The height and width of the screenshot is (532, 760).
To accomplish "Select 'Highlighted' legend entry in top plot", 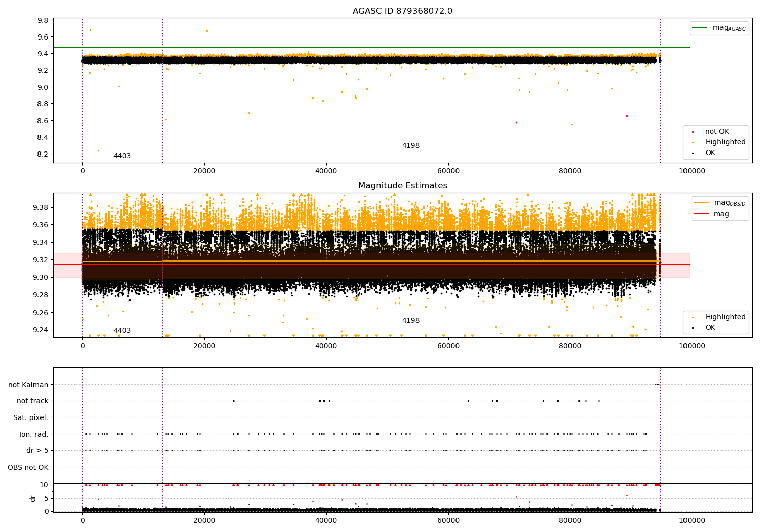I will 725,142.
